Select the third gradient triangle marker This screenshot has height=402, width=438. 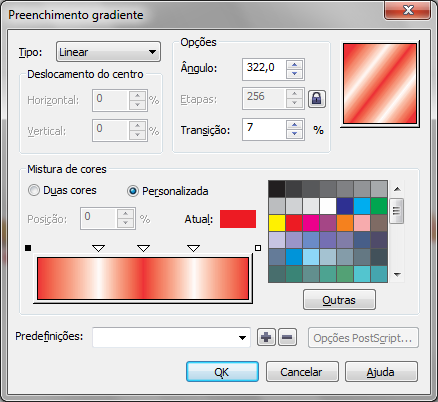[193, 248]
